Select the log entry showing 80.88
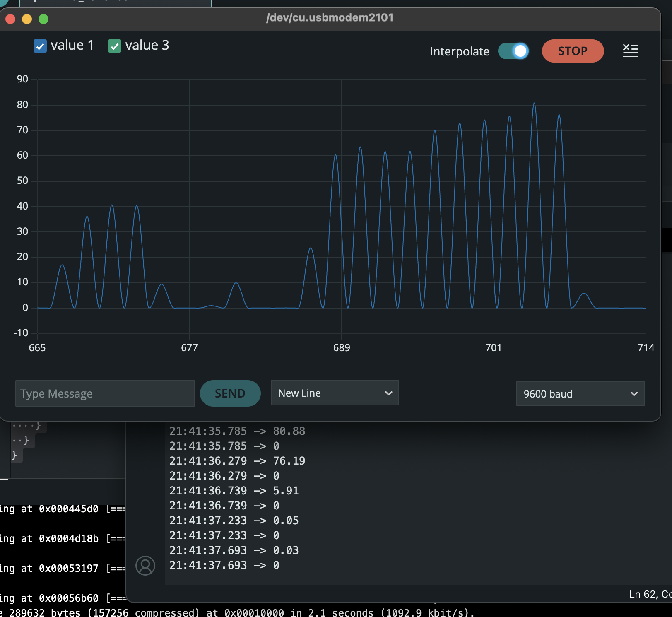The width and height of the screenshot is (672, 617). (237, 431)
